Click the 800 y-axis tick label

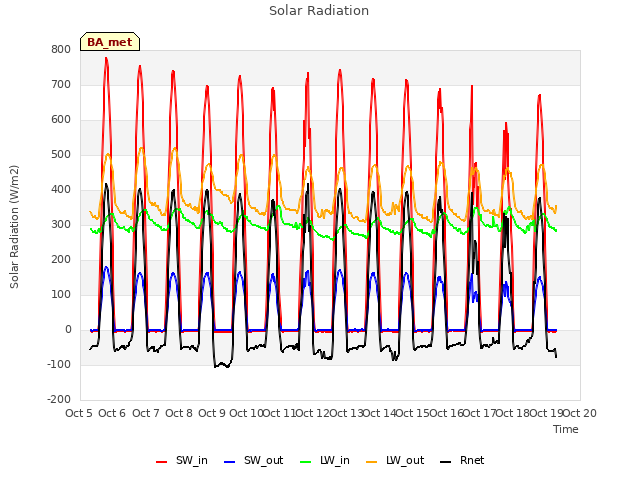(61, 49)
